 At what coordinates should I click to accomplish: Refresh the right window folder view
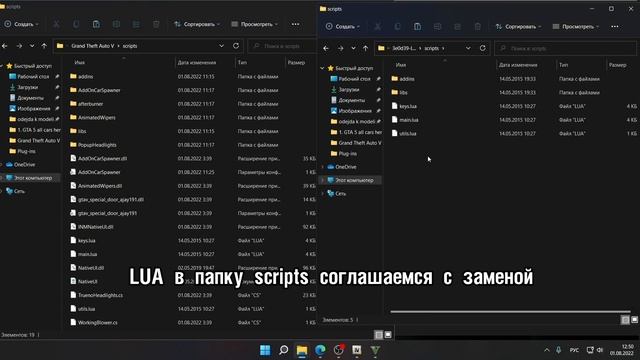482,48
